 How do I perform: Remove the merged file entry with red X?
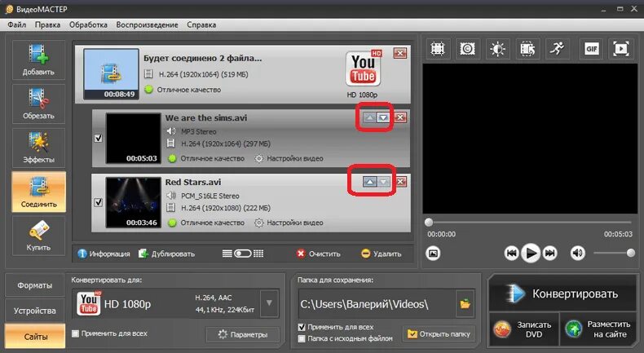click(400, 53)
